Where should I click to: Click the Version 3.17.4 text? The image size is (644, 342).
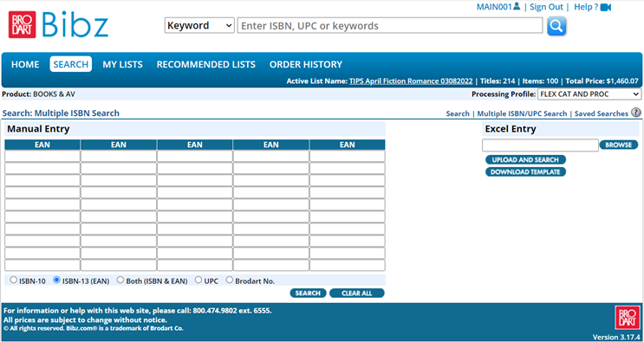616,337
